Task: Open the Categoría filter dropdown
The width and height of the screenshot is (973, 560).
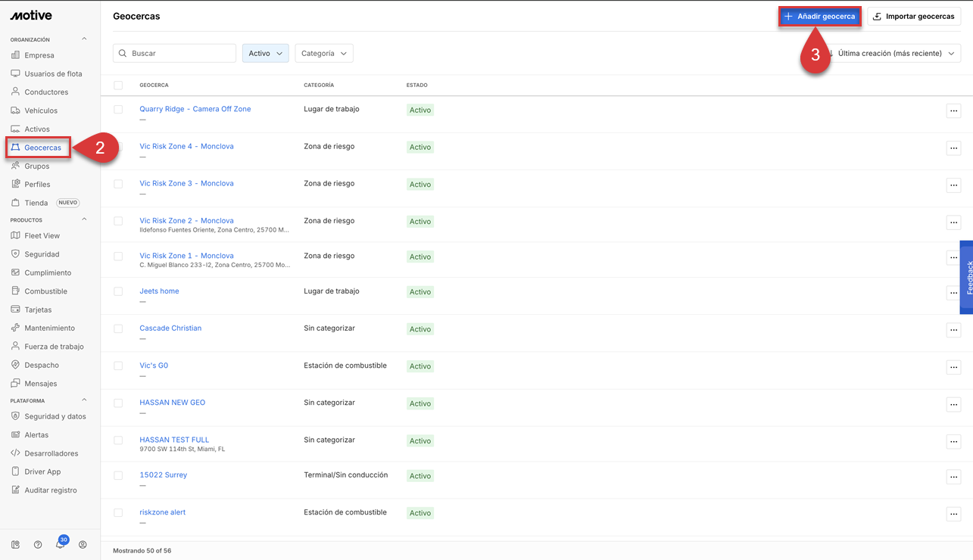Action: click(x=323, y=54)
